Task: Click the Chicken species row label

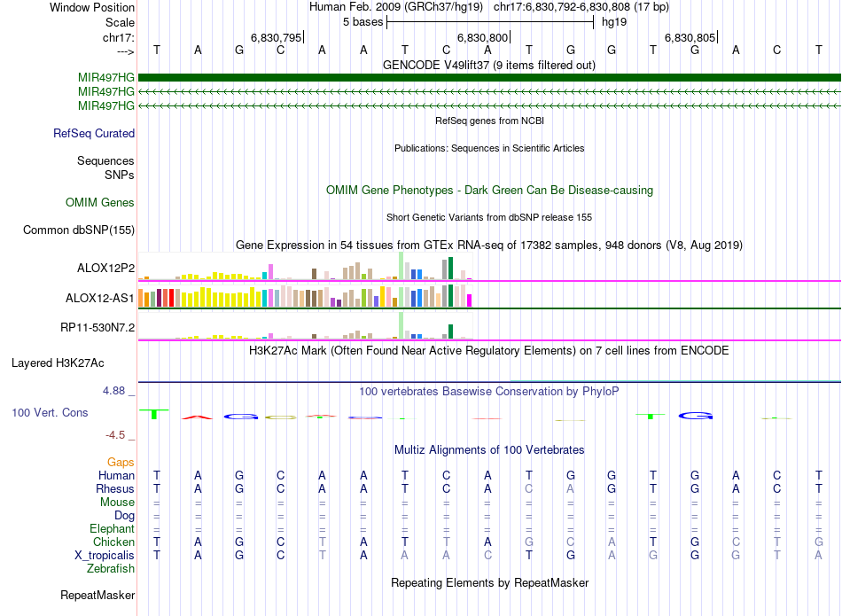Action: (113, 542)
